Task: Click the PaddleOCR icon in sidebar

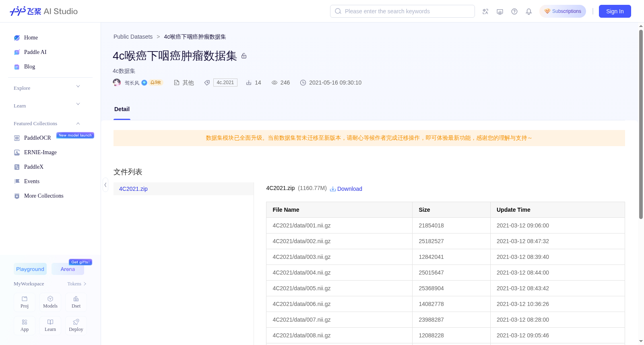Action: [x=17, y=138]
